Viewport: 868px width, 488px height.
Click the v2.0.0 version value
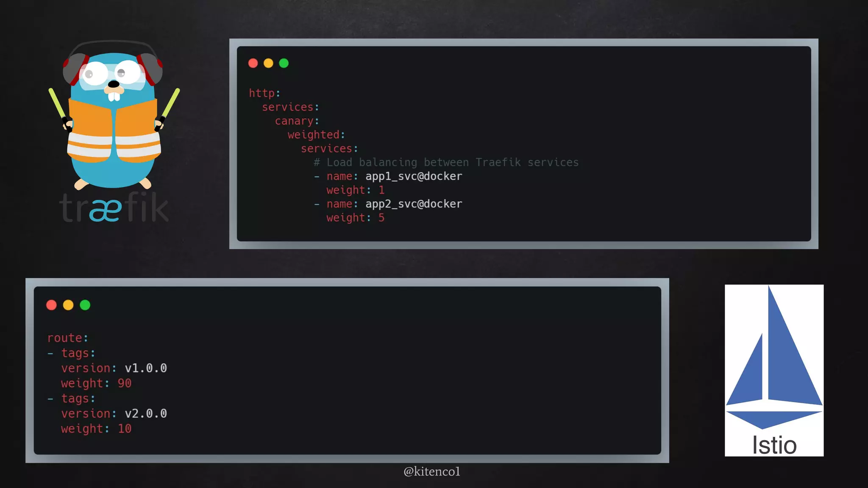[x=146, y=413]
